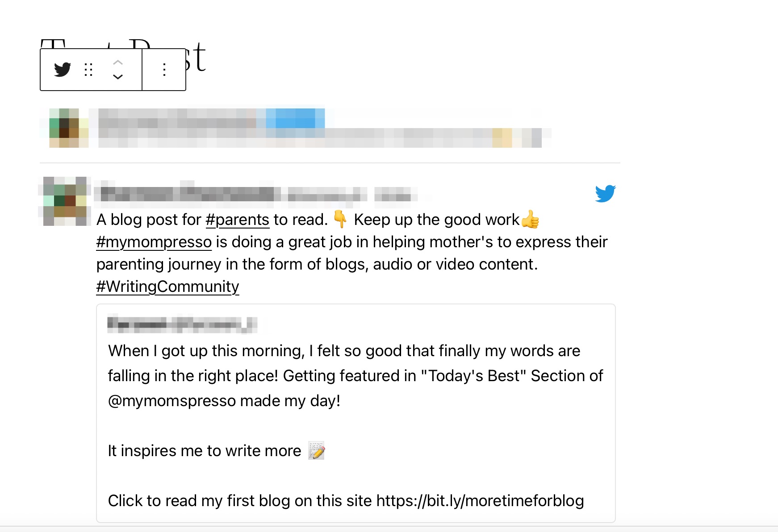Click the memo pencil emoji
This screenshot has width=778, height=532.
tap(316, 451)
